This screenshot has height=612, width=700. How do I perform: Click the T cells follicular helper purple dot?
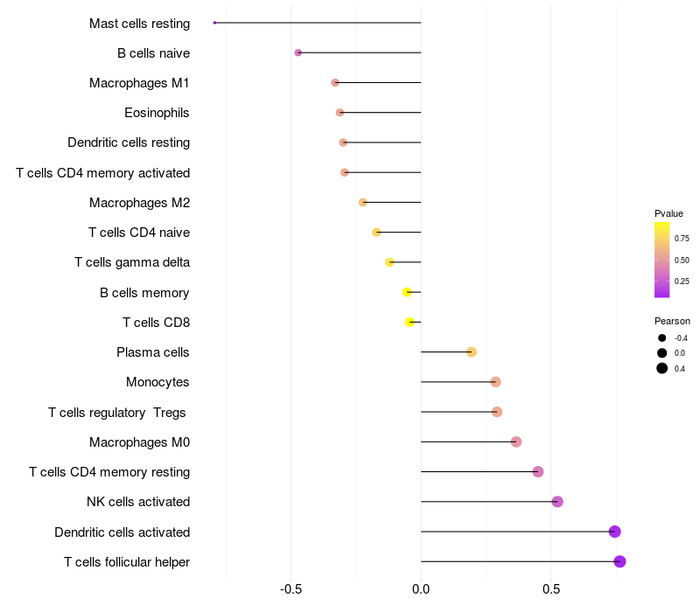point(619,561)
